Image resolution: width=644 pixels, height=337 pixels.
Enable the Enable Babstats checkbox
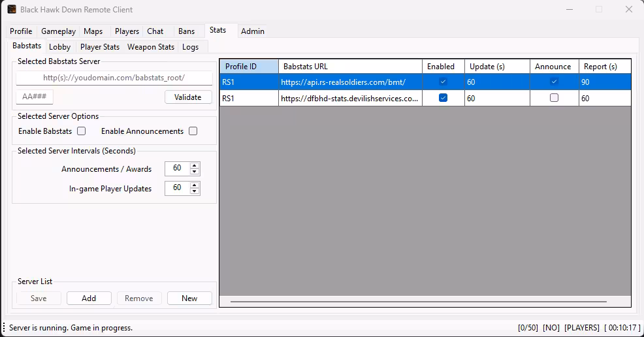click(82, 131)
